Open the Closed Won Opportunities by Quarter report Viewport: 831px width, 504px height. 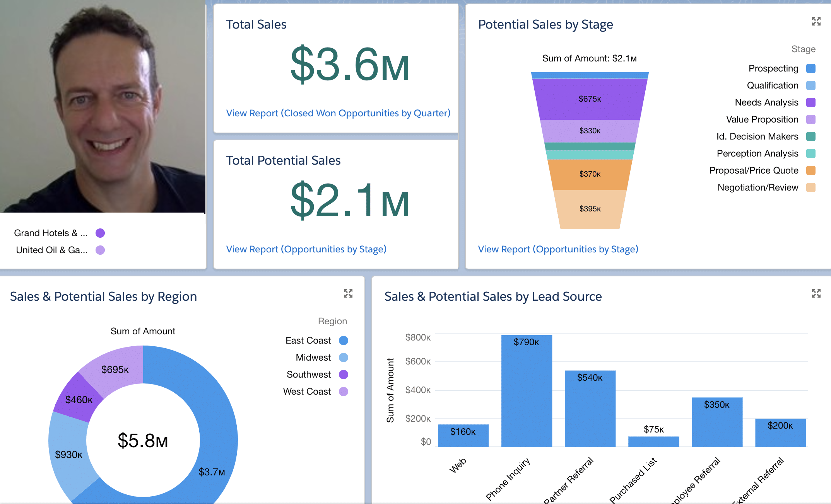pos(338,113)
